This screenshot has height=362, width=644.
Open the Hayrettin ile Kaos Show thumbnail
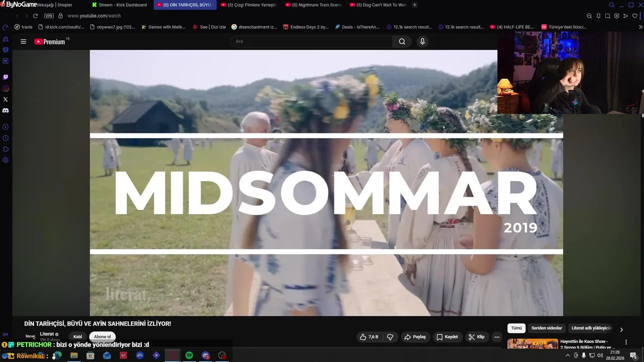[x=533, y=344]
